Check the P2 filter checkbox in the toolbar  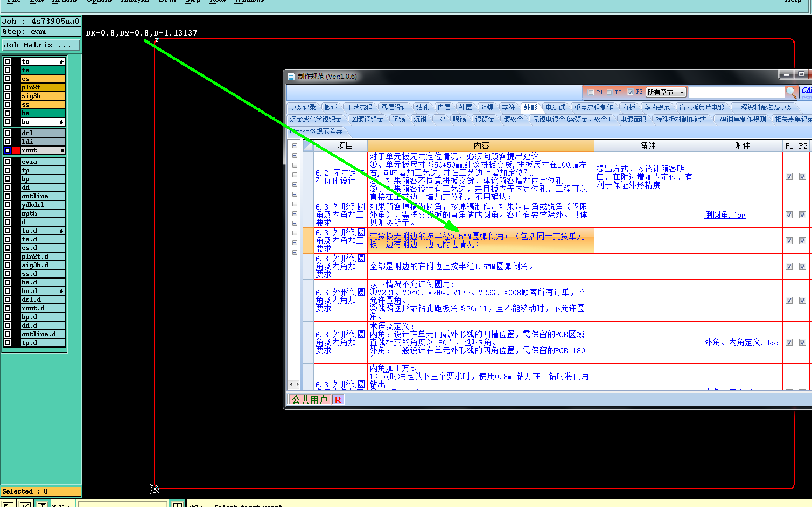coord(610,92)
